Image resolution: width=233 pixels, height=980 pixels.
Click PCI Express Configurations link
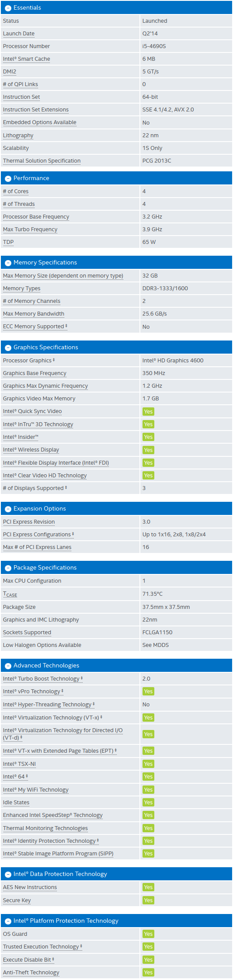tap(37, 535)
